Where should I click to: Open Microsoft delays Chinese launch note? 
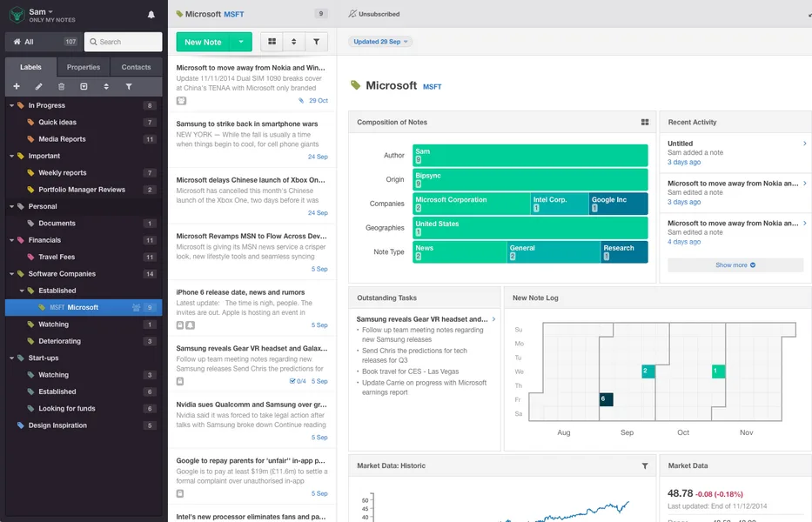[252, 196]
